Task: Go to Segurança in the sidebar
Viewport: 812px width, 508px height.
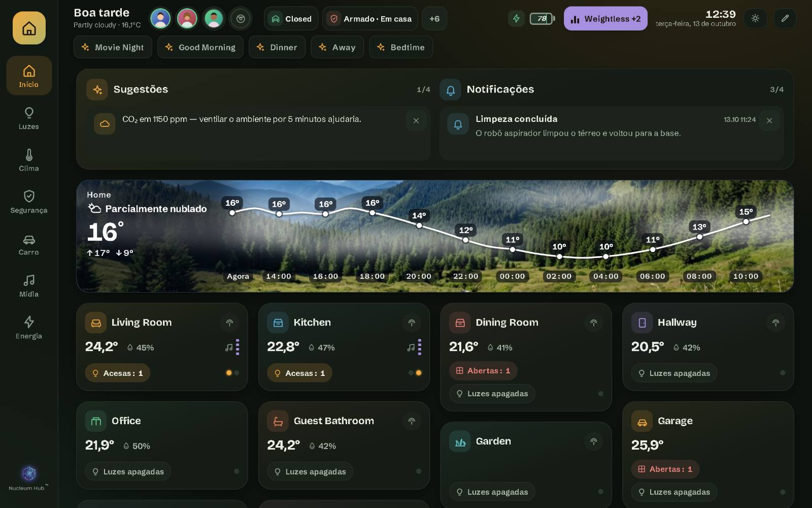Action: tap(29, 202)
